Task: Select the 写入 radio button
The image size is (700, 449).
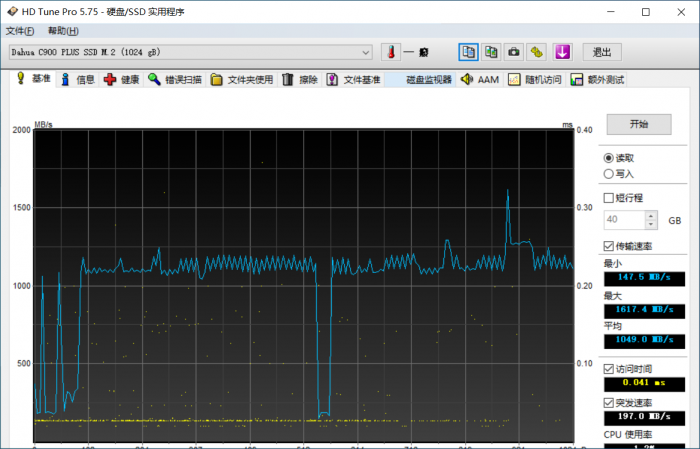Action: point(609,173)
